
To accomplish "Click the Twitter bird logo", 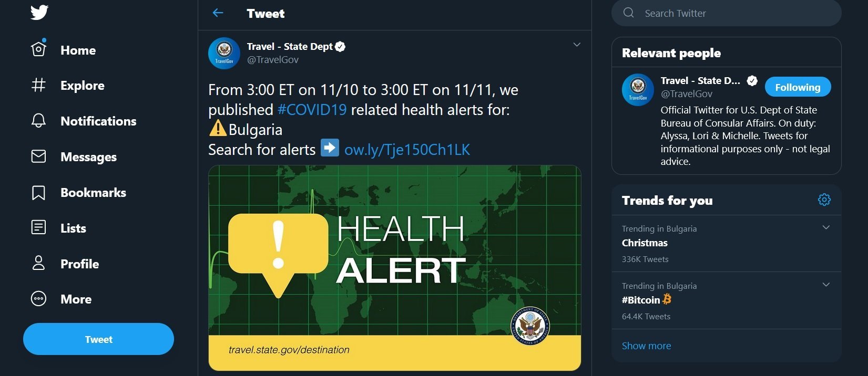I will pyautogui.click(x=39, y=12).
